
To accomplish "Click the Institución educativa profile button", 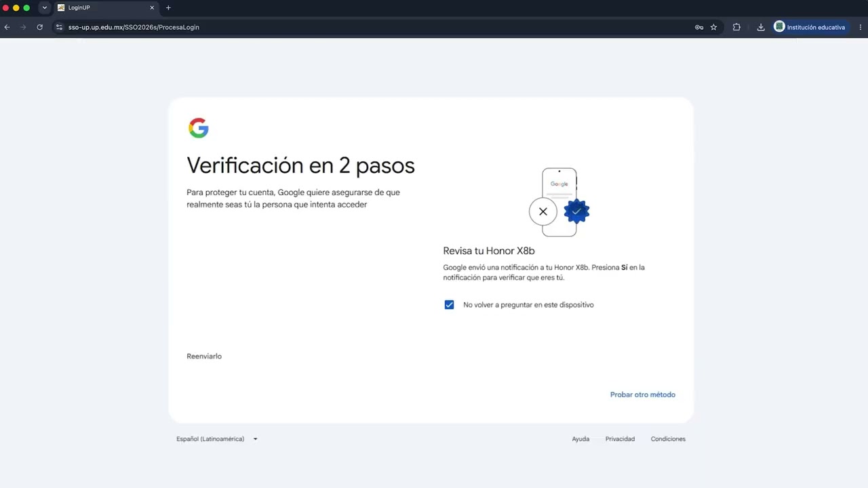I will [x=810, y=27].
